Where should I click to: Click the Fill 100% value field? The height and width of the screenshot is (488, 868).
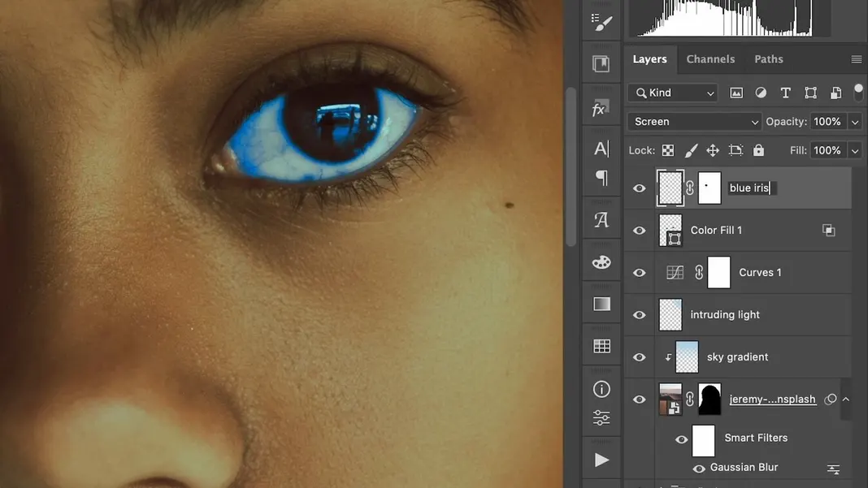click(827, 150)
